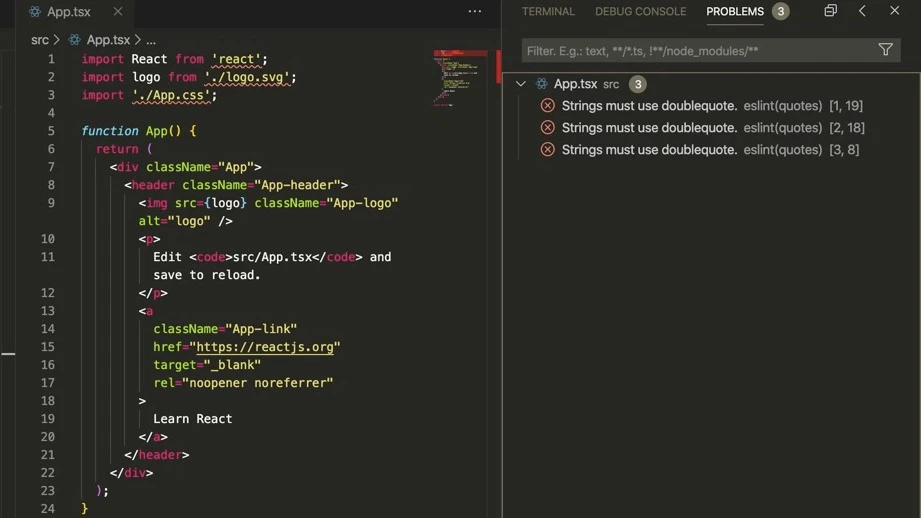The width and height of the screenshot is (921, 518).
Task: Click the "noopener noreferrer" rel value
Action: 257,383
